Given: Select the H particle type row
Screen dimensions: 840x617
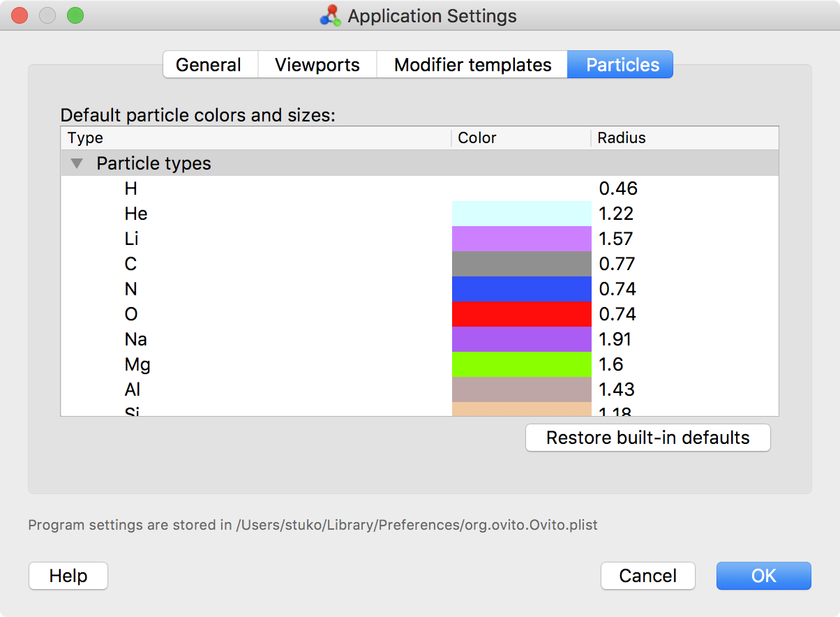Looking at the screenshot, I should [x=131, y=188].
